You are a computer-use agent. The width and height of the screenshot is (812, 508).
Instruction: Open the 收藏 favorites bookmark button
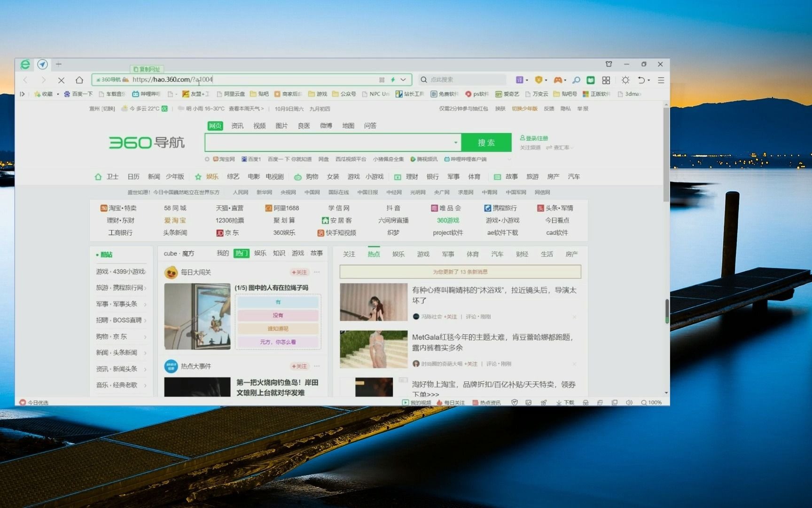pos(44,94)
